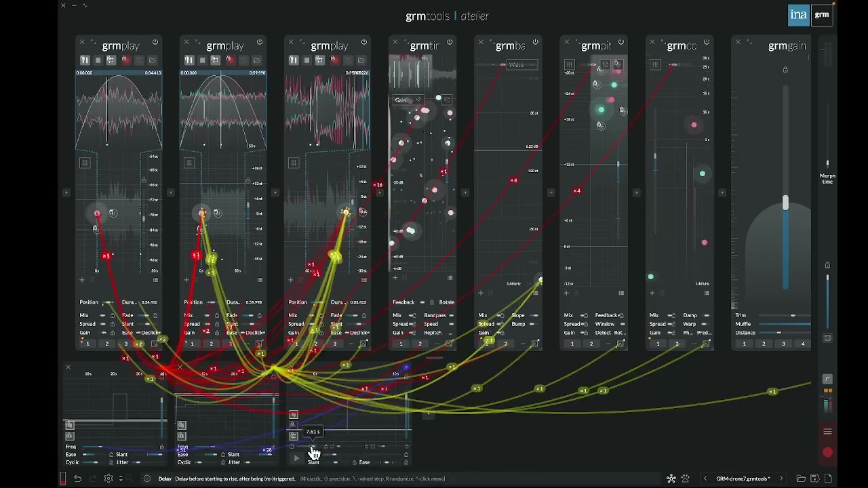The image size is (868, 488).
Task: Bypass the grmtir module with its power button
Action: pos(450,42)
